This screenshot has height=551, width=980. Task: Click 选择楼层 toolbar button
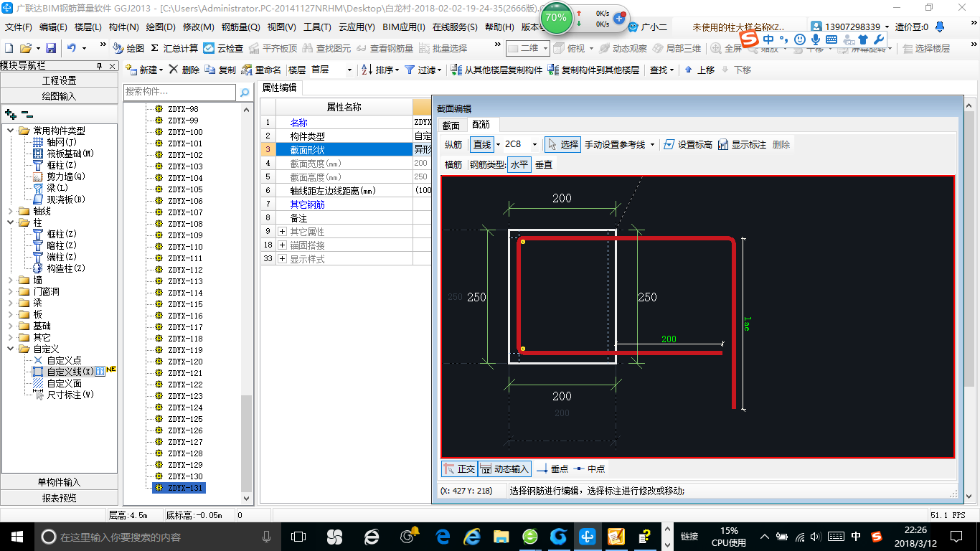click(926, 48)
